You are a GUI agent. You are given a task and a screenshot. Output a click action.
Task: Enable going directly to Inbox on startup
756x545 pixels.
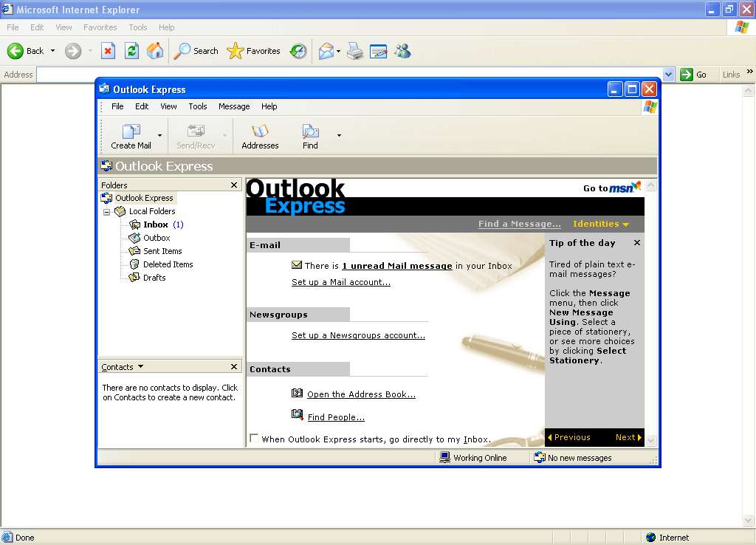click(254, 438)
